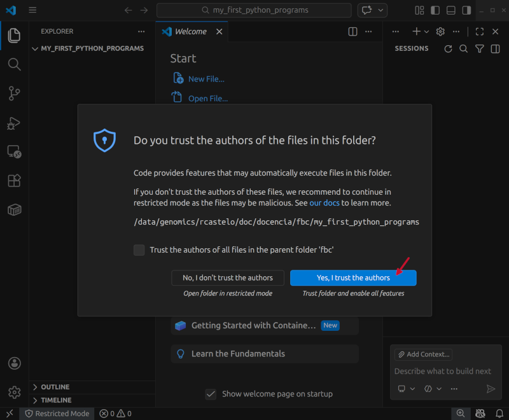Image resolution: width=509 pixels, height=420 pixels.
Task: Open the hamburger application menu
Action: click(32, 10)
